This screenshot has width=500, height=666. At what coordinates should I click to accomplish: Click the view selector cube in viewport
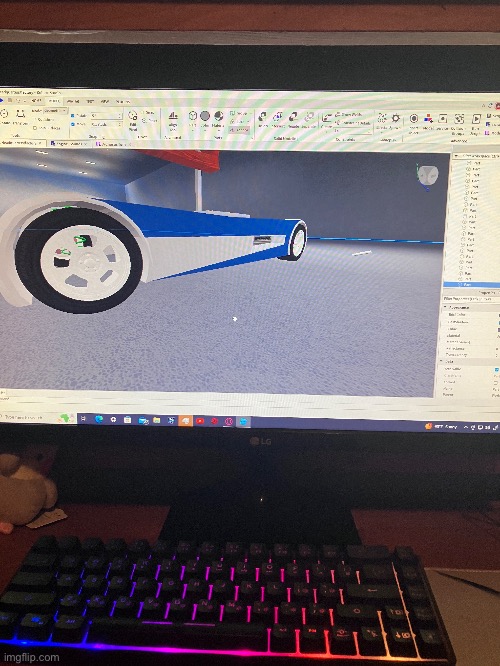(427, 175)
